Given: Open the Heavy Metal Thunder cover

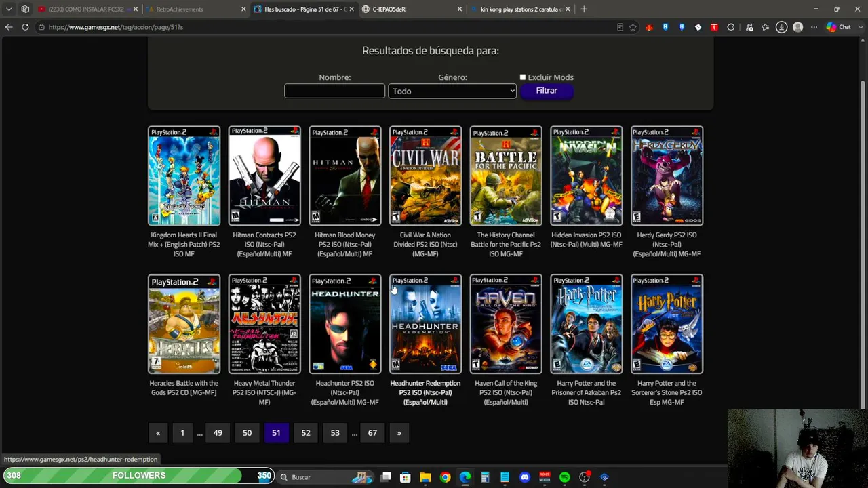Looking at the screenshot, I should click(x=264, y=324).
